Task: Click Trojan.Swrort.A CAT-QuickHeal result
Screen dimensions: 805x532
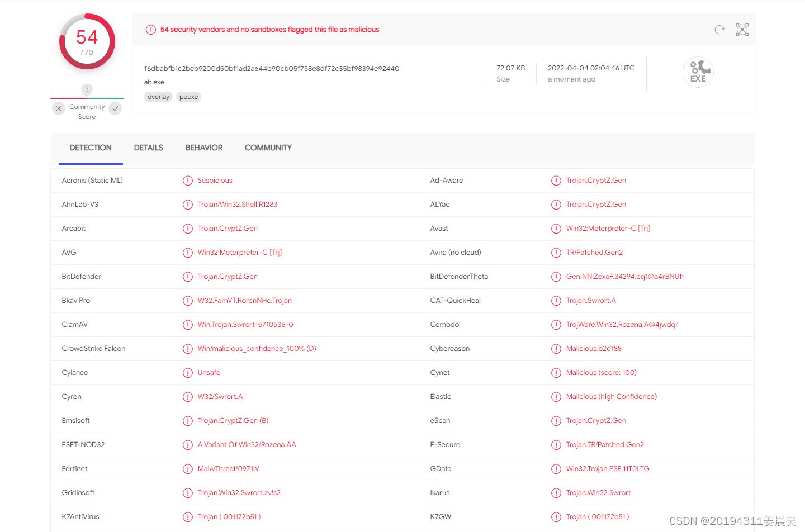Action: coord(591,301)
